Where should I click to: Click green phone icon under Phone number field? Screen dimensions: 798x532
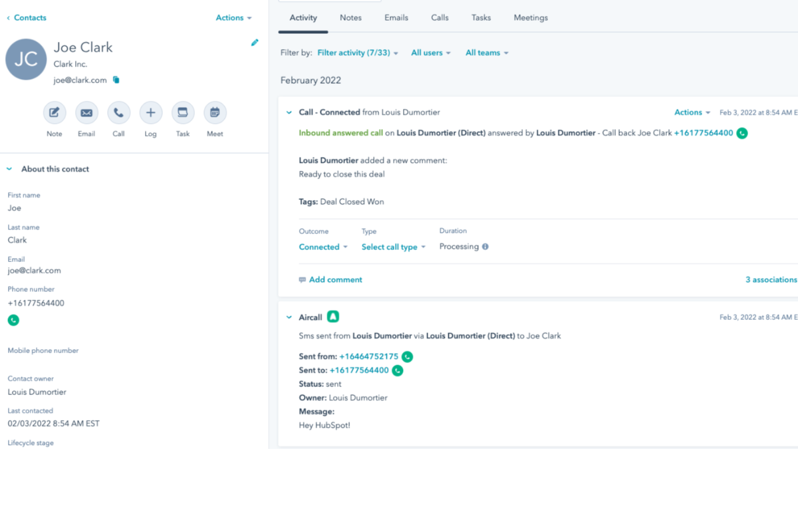[13, 320]
